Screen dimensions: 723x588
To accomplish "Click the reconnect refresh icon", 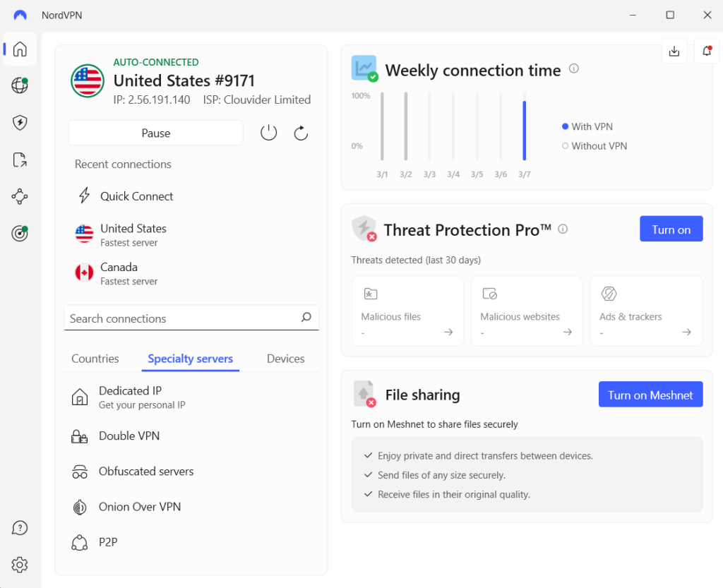I will (301, 133).
